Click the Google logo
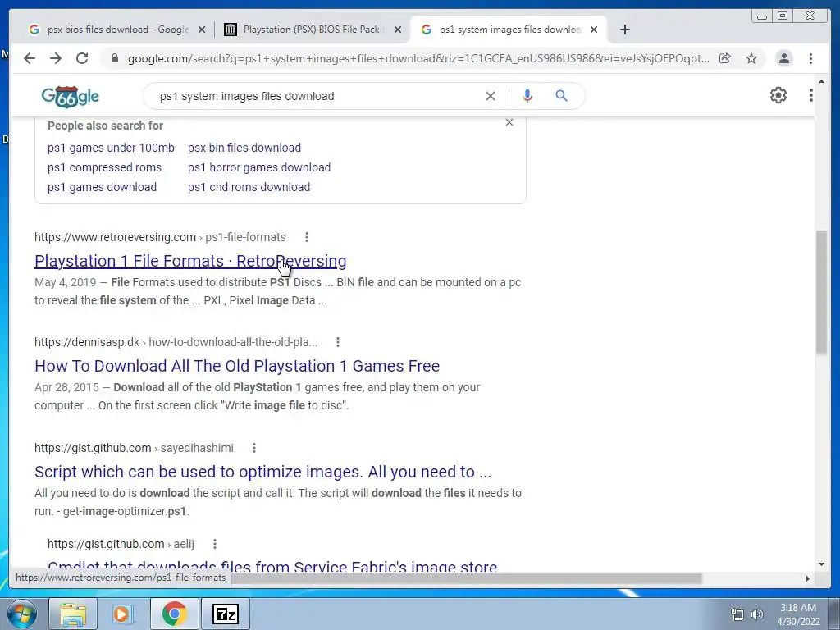Viewport: 840px width, 630px height. pos(71,97)
